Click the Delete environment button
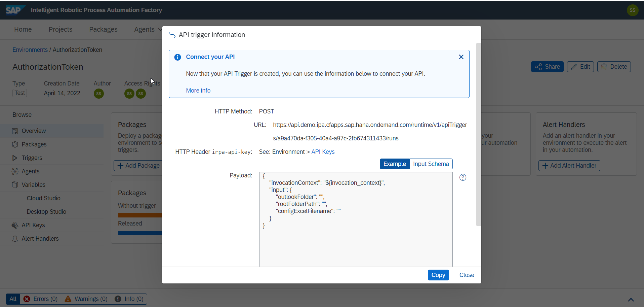Image resolution: width=644 pixels, height=307 pixels. tap(614, 67)
